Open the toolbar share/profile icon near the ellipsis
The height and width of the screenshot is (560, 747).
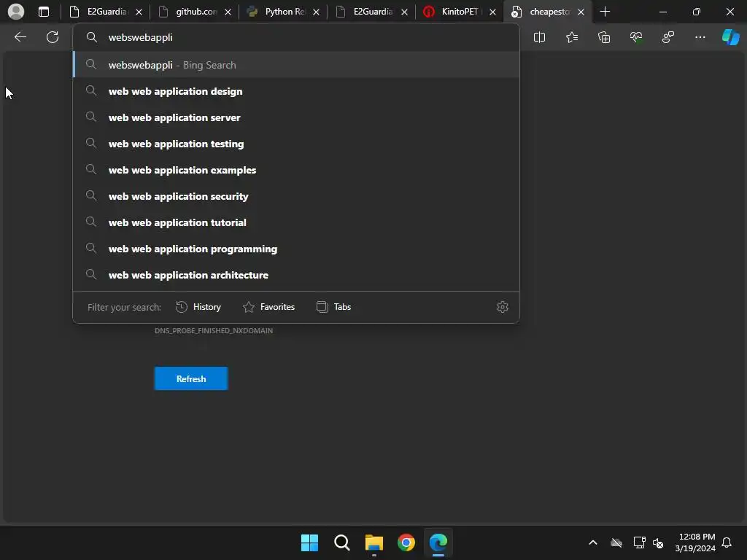click(x=668, y=37)
